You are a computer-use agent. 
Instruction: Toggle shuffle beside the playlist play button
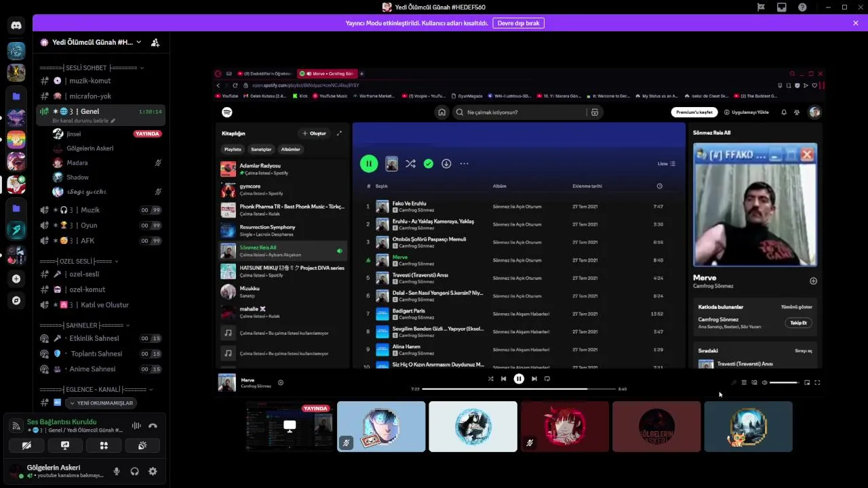tap(410, 163)
